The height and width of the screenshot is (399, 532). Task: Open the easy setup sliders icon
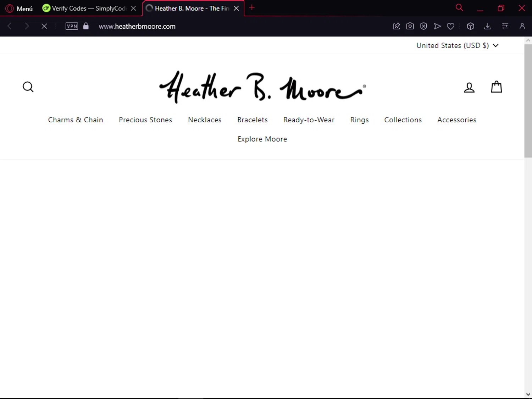[x=505, y=26]
